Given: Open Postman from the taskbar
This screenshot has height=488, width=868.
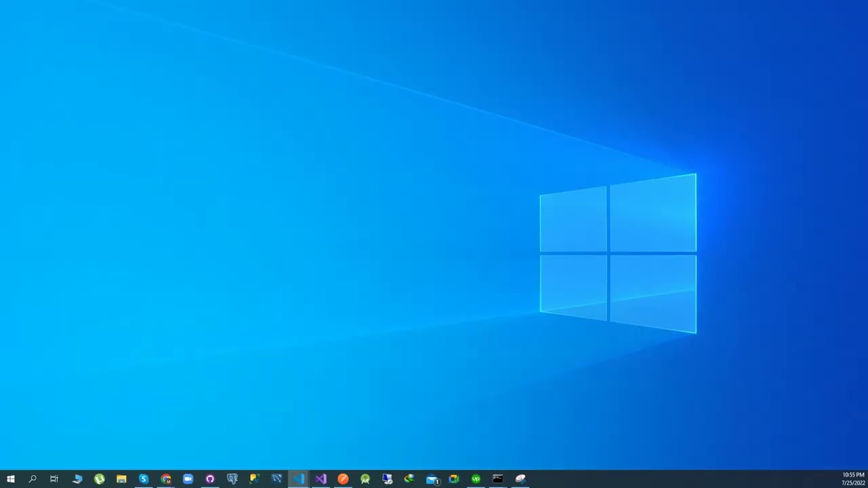Looking at the screenshot, I should pos(343,479).
